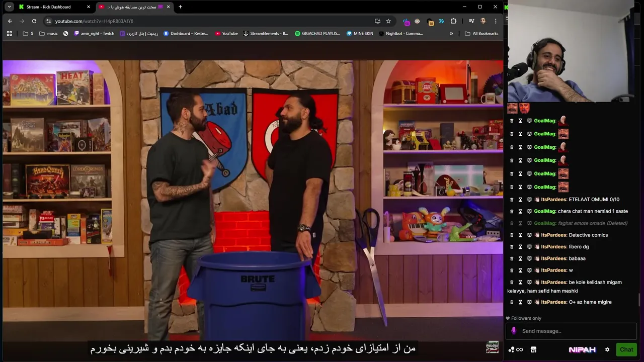Viewport: 644px width, 362px height.
Task: Open the Dashboard - Restre... bookmark
Action: tap(186, 34)
